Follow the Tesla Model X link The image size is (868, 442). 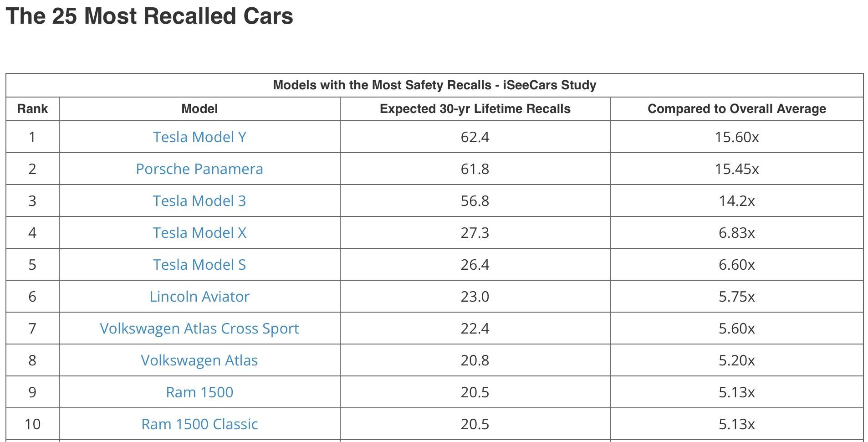point(199,233)
